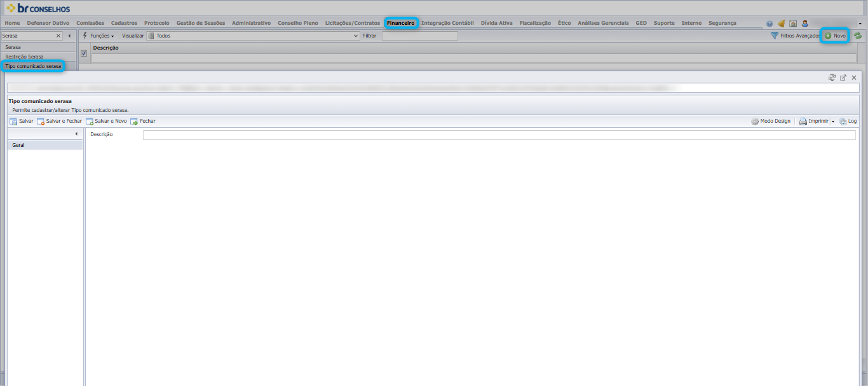Screen dimensions: 868x386
Task: Open the notification bell icon
Action: point(781,24)
